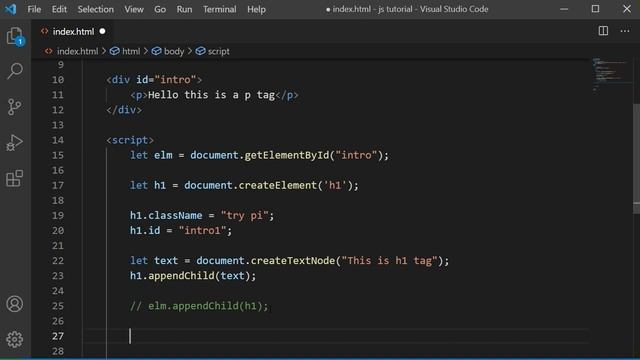Close the VS Code window
Viewport: 640px width, 360px height.
click(627, 9)
